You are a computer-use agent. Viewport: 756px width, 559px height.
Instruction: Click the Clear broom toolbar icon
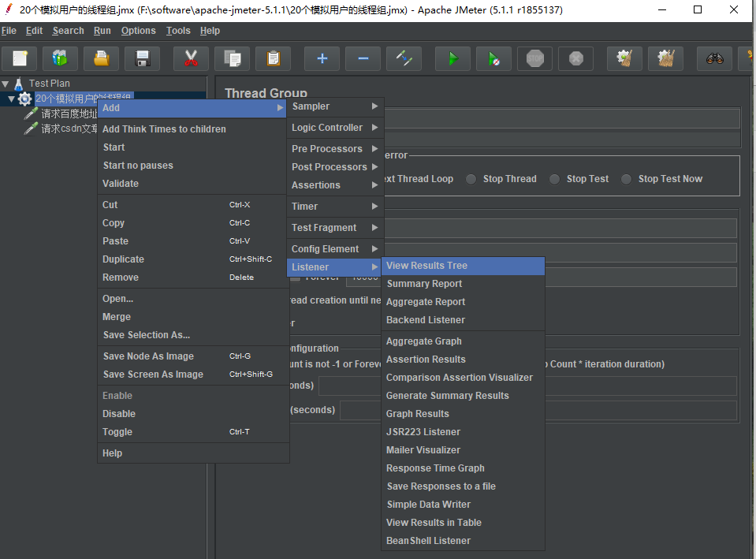click(x=624, y=59)
